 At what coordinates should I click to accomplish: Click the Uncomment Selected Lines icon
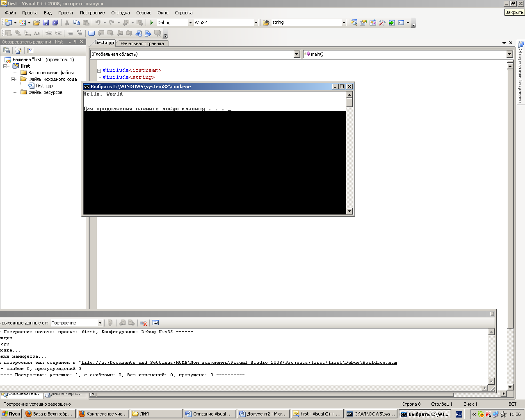coord(80,33)
